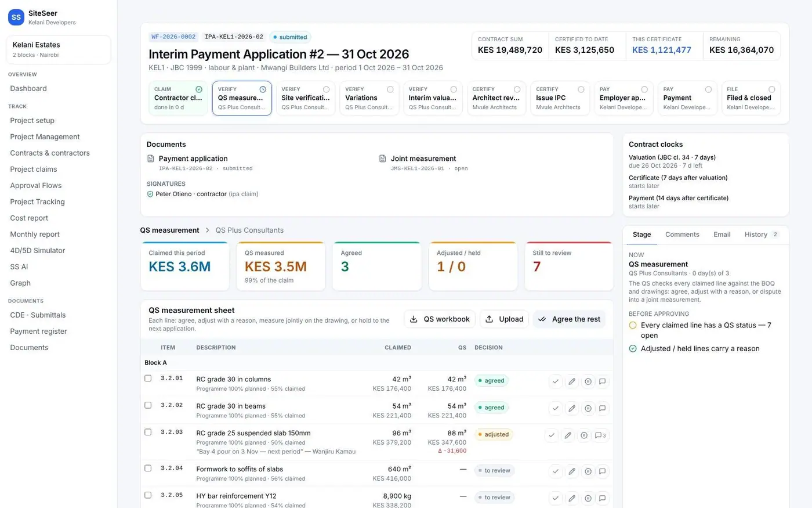This screenshot has width=812, height=508.
Task: Open the Comments tab
Action: tap(682, 235)
